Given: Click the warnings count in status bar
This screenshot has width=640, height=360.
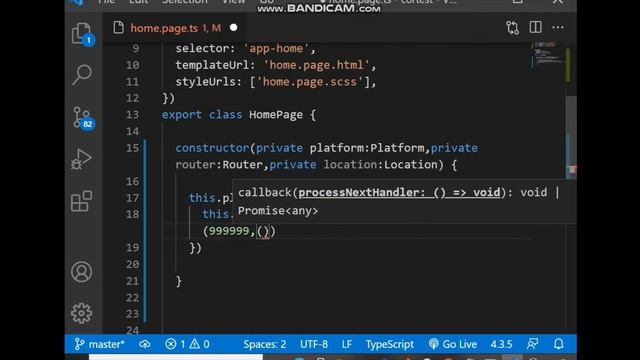Looking at the screenshot, I should [x=200, y=344].
